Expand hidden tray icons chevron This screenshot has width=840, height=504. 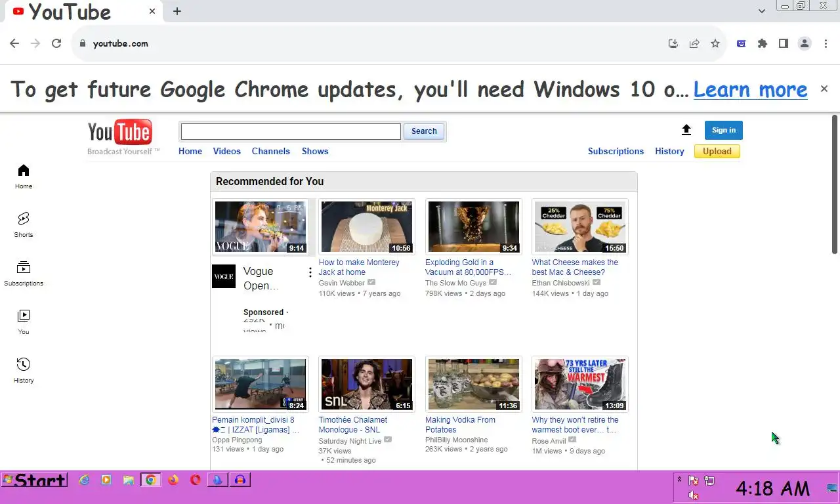(679, 480)
